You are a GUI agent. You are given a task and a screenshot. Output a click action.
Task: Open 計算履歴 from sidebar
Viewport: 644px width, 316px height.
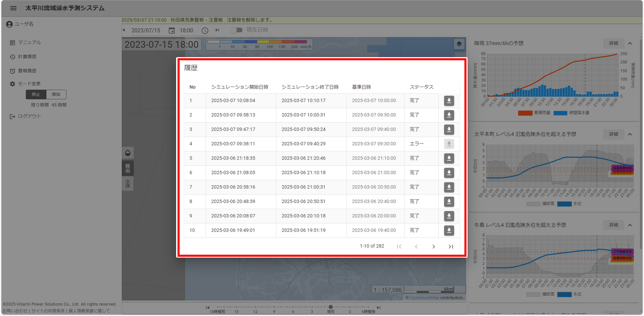click(27, 57)
